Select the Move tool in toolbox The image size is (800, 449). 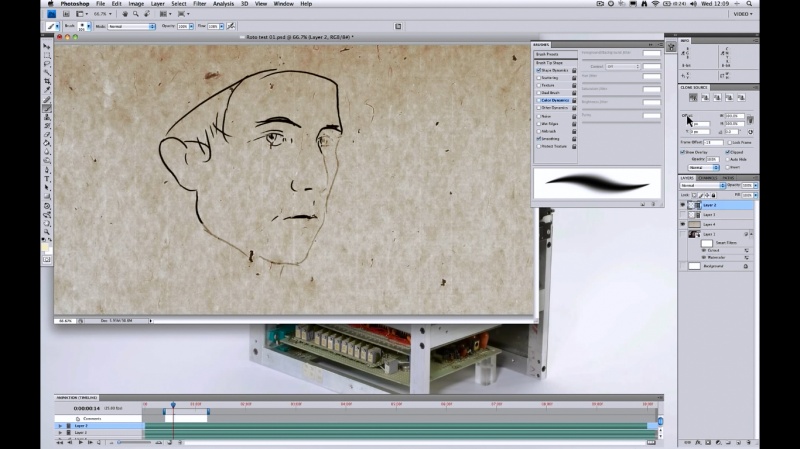point(47,46)
